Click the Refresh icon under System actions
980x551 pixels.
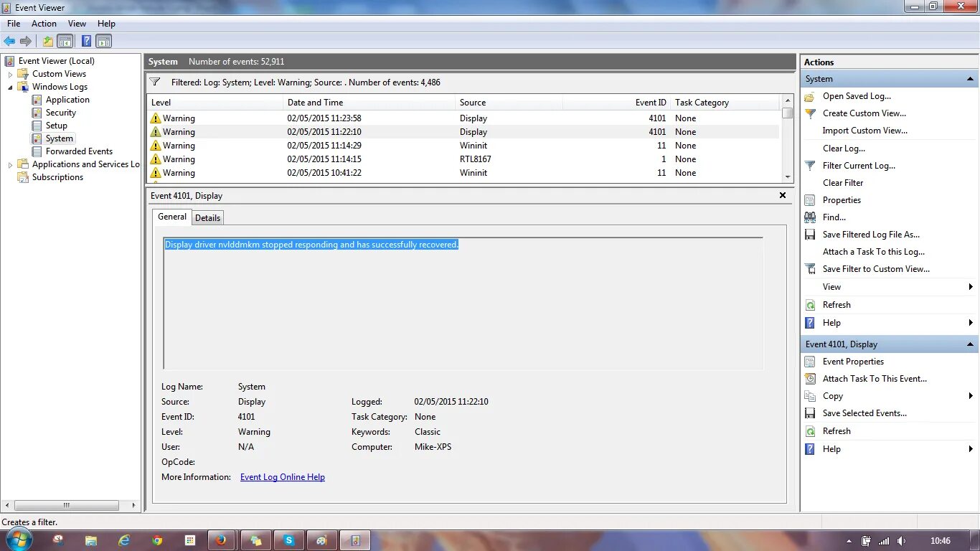click(810, 305)
